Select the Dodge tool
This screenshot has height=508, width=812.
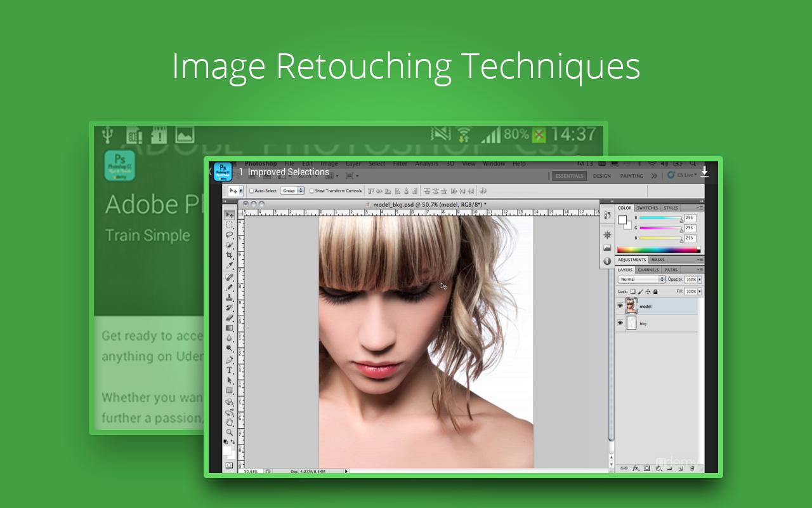coord(229,348)
